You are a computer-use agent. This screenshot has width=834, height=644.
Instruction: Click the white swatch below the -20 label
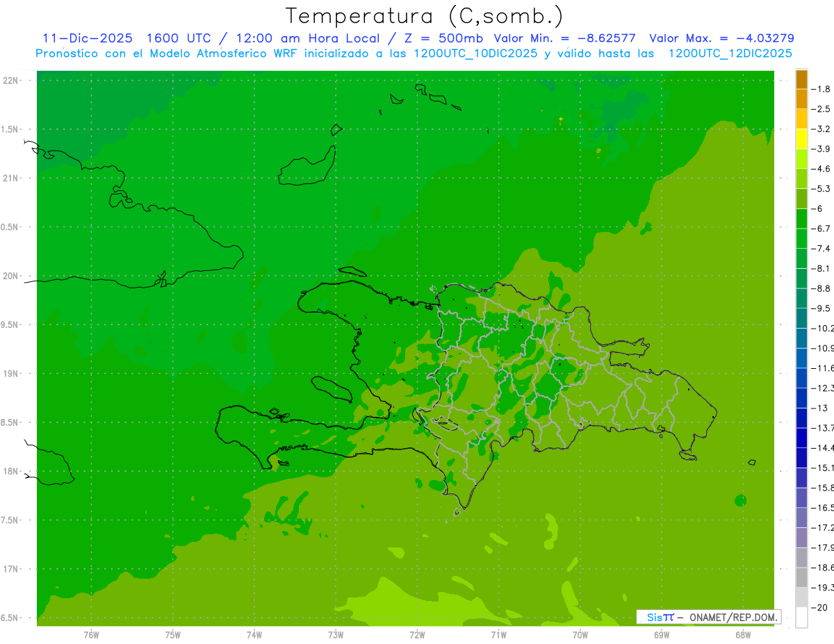[801, 617]
